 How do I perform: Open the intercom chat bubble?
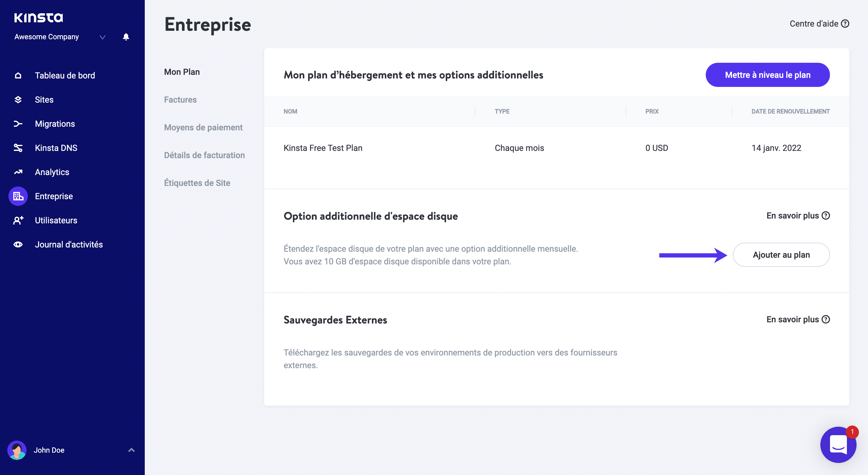[x=838, y=445]
